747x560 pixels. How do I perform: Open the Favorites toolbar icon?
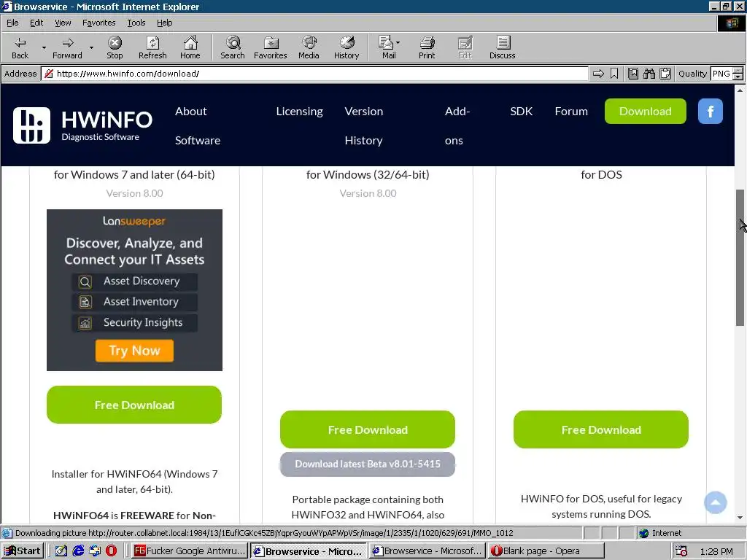[271, 47]
